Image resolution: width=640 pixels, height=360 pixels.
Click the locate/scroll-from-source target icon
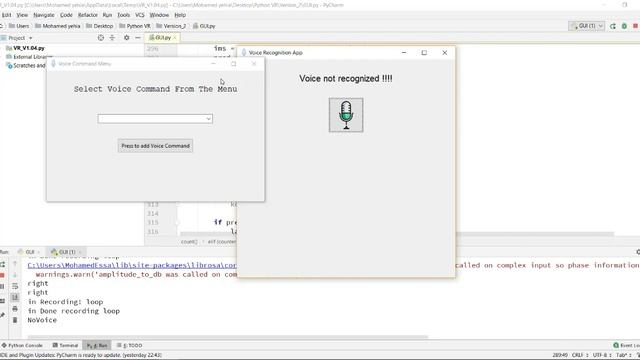click(x=101, y=38)
